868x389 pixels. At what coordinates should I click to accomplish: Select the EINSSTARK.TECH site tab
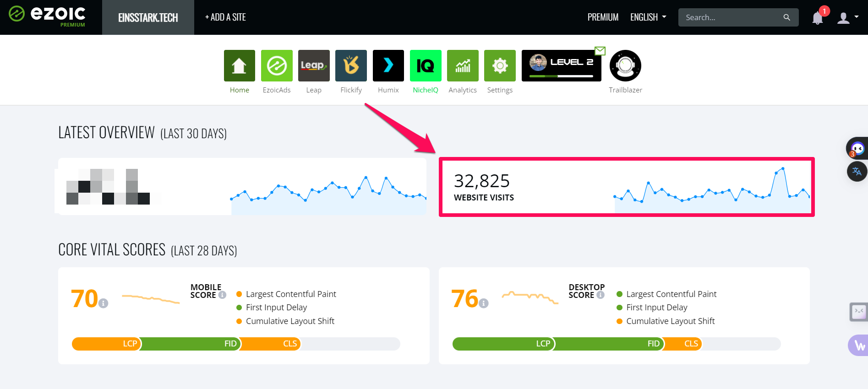tap(148, 17)
